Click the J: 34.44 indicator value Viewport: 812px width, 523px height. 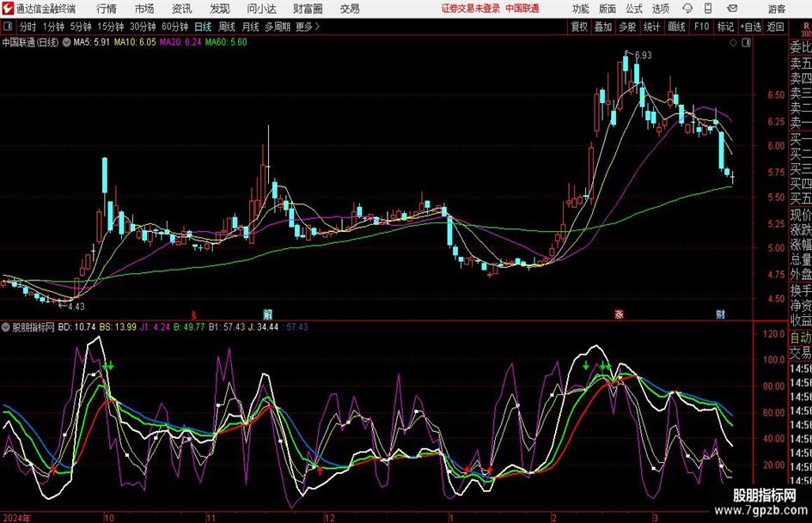pyautogui.click(x=264, y=327)
